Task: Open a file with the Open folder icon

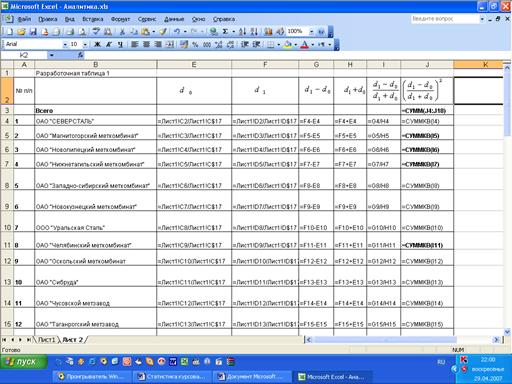Action: [x=21, y=32]
